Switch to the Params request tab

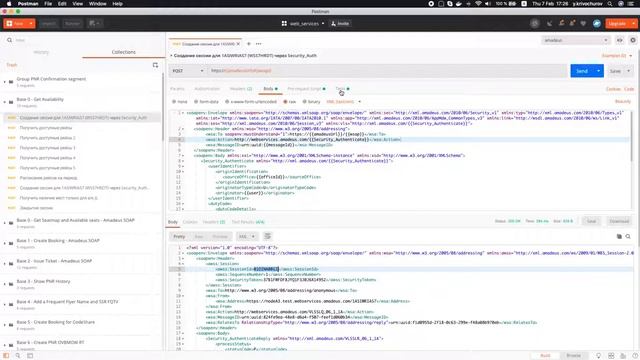[x=177, y=89]
